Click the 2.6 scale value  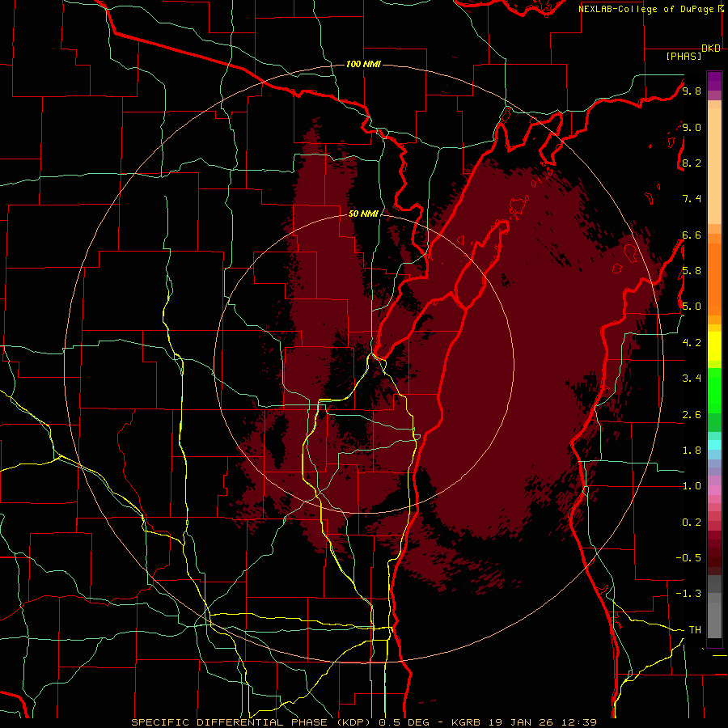pos(692,415)
